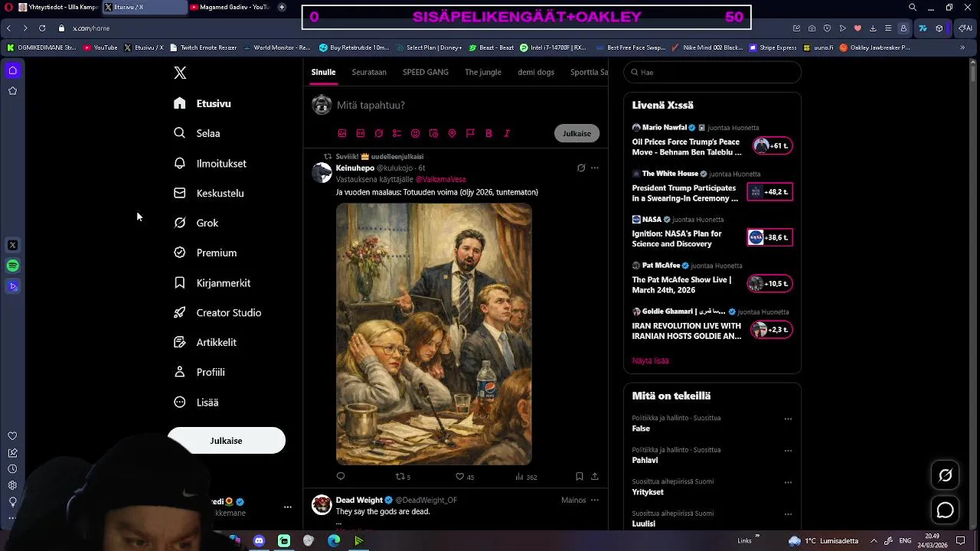Go to Etusivu in the sidebar
This screenshot has width=980, height=551.
point(203,103)
